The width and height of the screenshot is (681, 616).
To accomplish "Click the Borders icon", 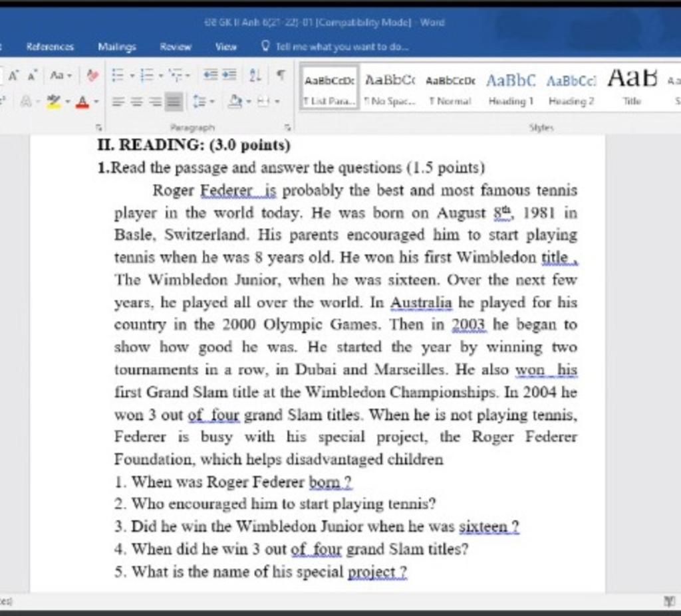I will (x=262, y=102).
